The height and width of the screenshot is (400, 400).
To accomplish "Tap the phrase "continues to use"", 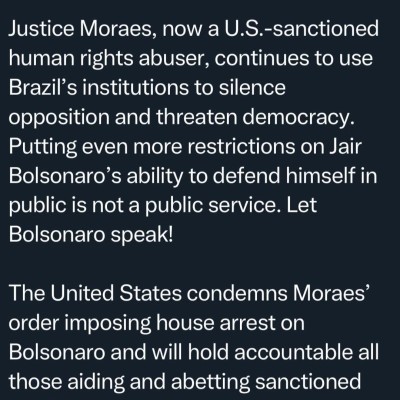I will 293,58.
